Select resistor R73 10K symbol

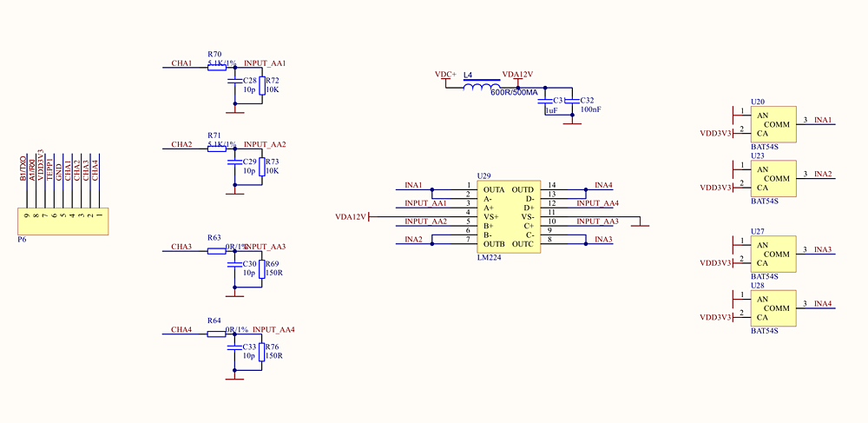260,166
